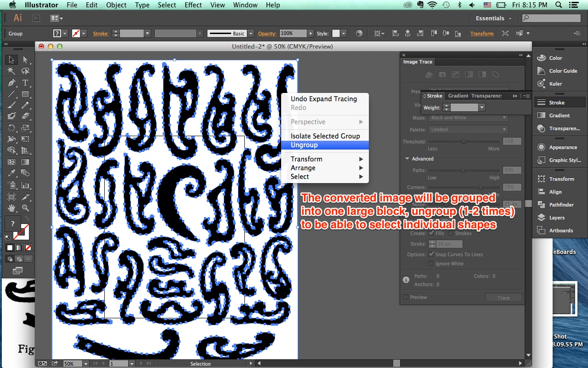This screenshot has width=588, height=368.
Task: Select the Eyedropper tool
Action: [x=12, y=173]
